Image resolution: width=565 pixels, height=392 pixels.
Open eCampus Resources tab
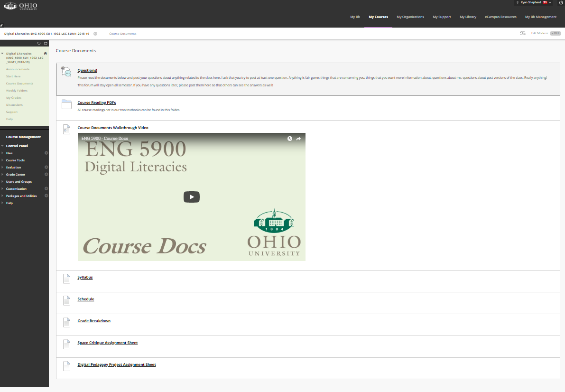point(500,17)
